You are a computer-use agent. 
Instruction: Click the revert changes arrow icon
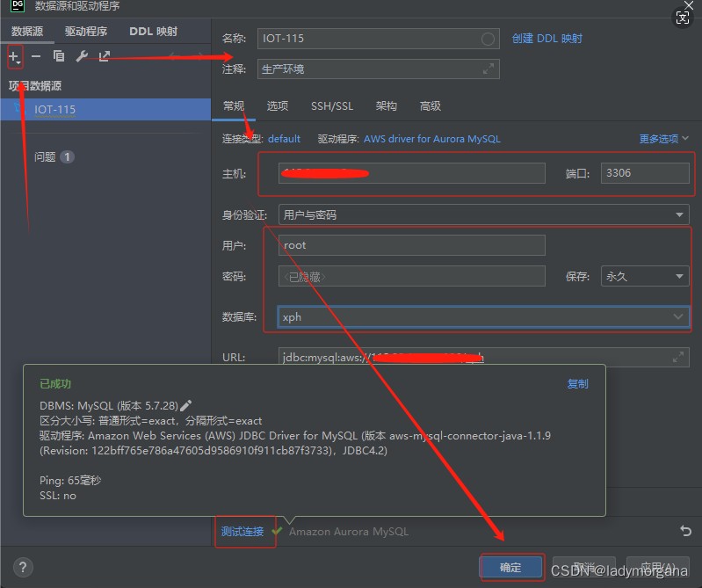point(685,531)
